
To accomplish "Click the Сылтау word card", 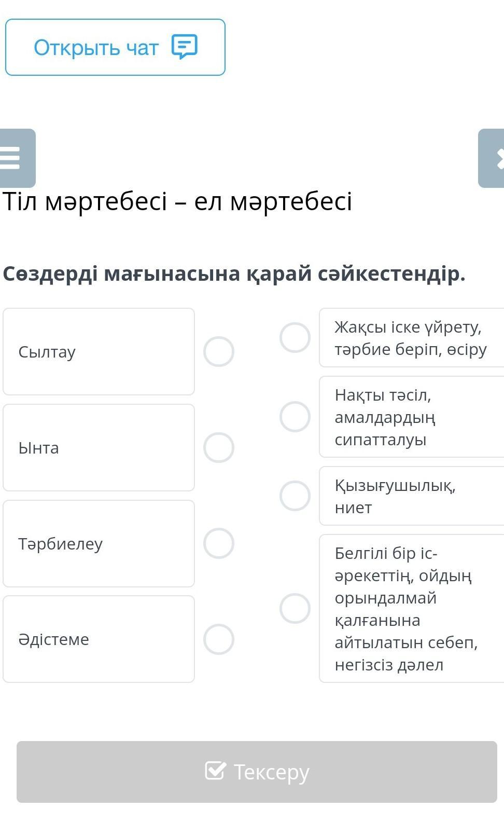I will (x=99, y=352).
